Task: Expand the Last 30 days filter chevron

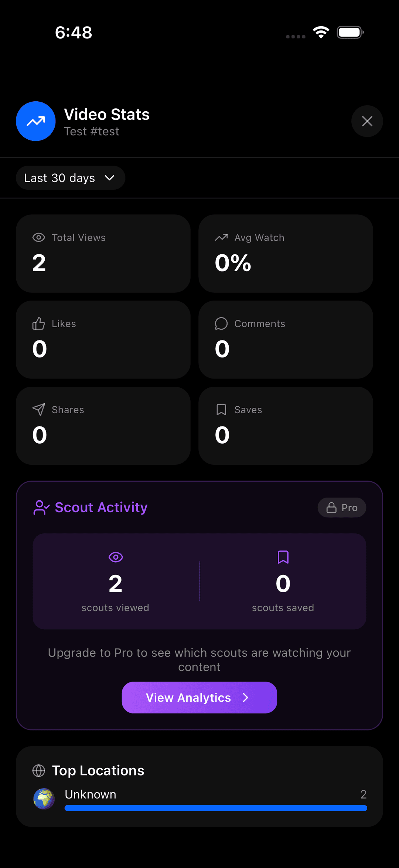Action: (x=110, y=178)
